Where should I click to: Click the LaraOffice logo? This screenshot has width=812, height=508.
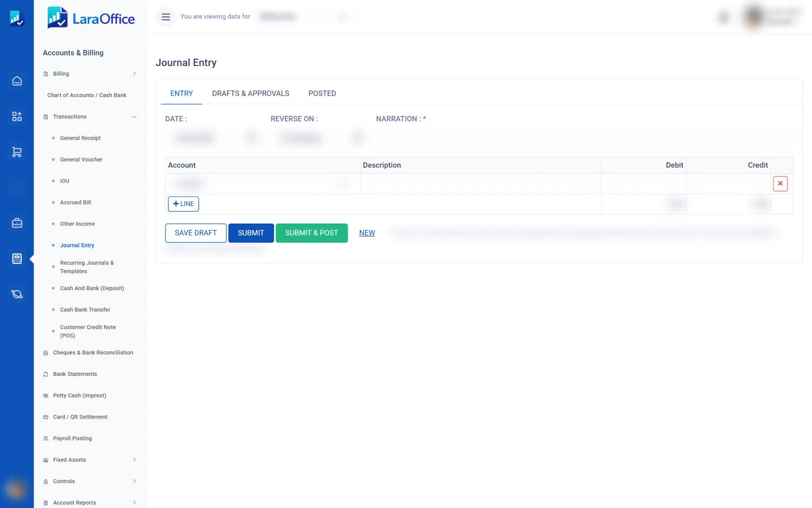[91, 18]
